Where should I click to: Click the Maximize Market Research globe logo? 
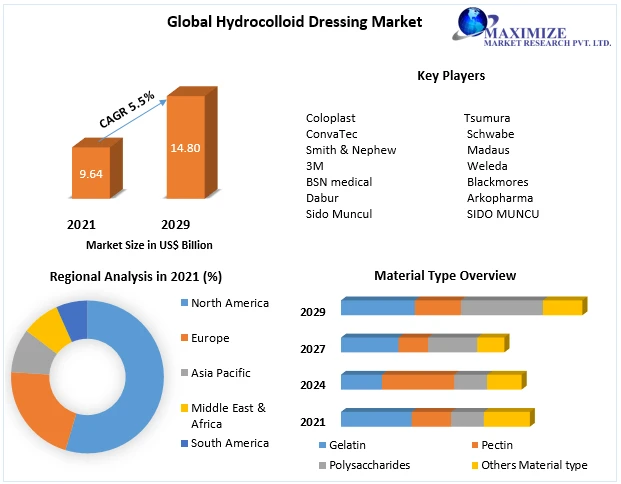(474, 27)
